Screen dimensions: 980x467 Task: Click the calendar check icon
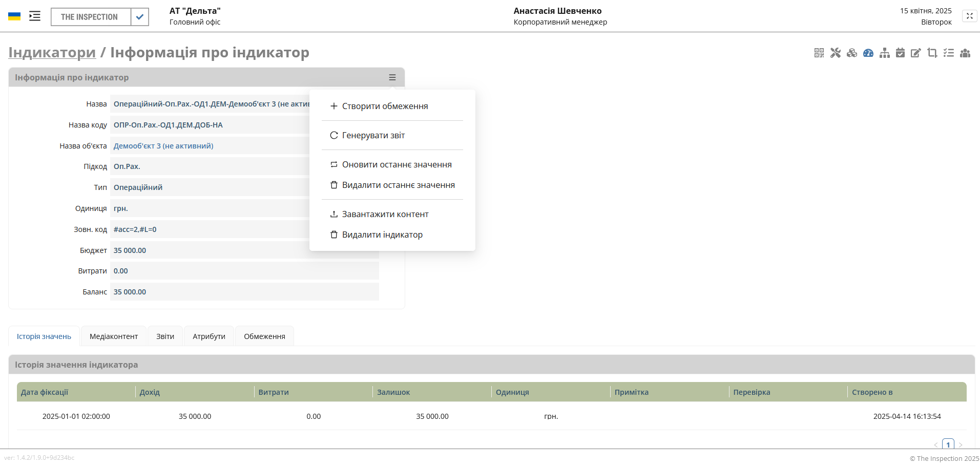click(x=900, y=53)
